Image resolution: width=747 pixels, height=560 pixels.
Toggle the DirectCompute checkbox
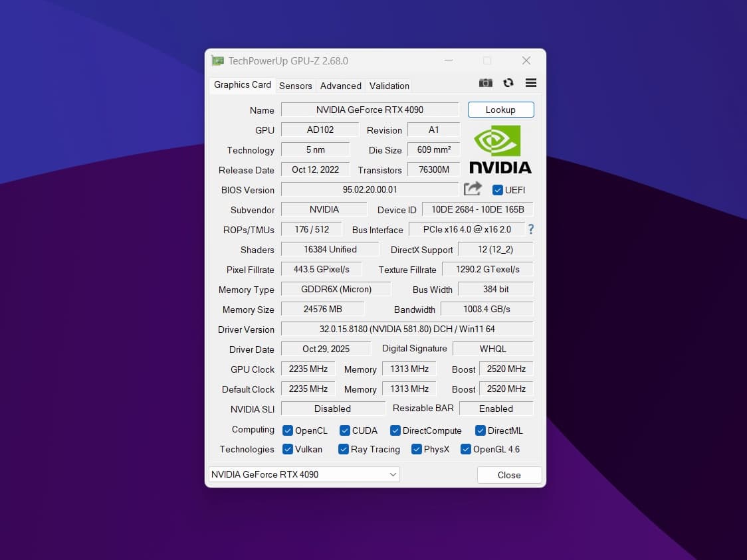click(x=395, y=430)
